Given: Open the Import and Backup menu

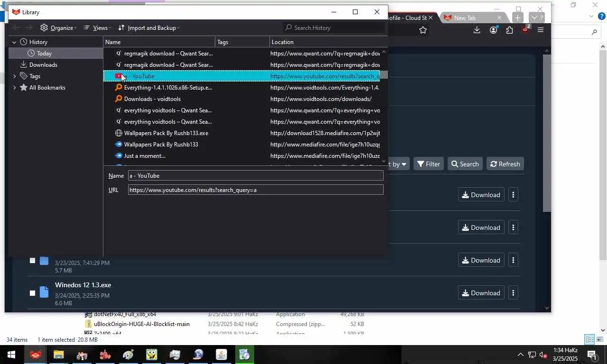Looking at the screenshot, I should 148,28.
